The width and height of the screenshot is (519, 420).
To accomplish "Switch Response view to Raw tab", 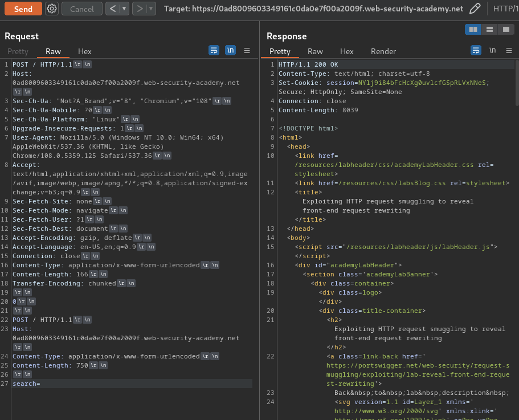I will tap(315, 51).
